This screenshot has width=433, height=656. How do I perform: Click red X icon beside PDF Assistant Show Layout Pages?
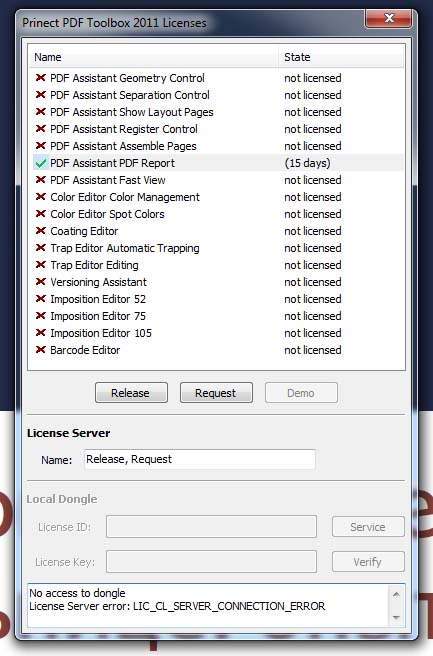[41, 112]
